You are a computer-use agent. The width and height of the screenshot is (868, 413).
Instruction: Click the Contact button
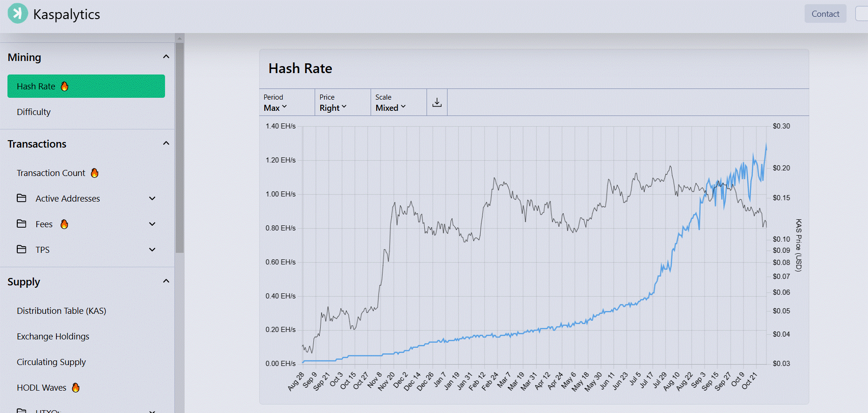(825, 14)
